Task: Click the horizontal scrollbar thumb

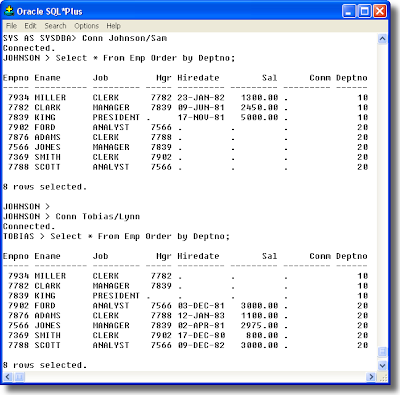Action: pos(19,377)
